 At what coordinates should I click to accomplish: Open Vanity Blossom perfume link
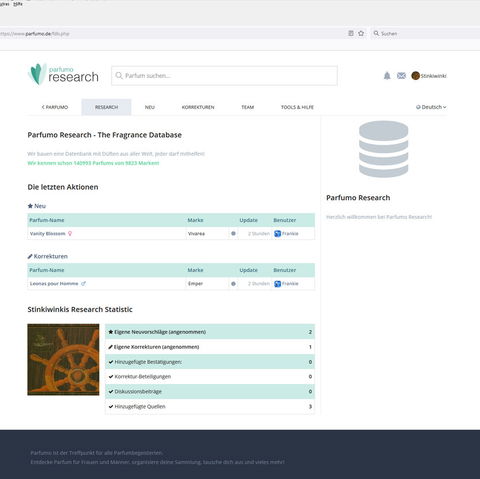(48, 234)
